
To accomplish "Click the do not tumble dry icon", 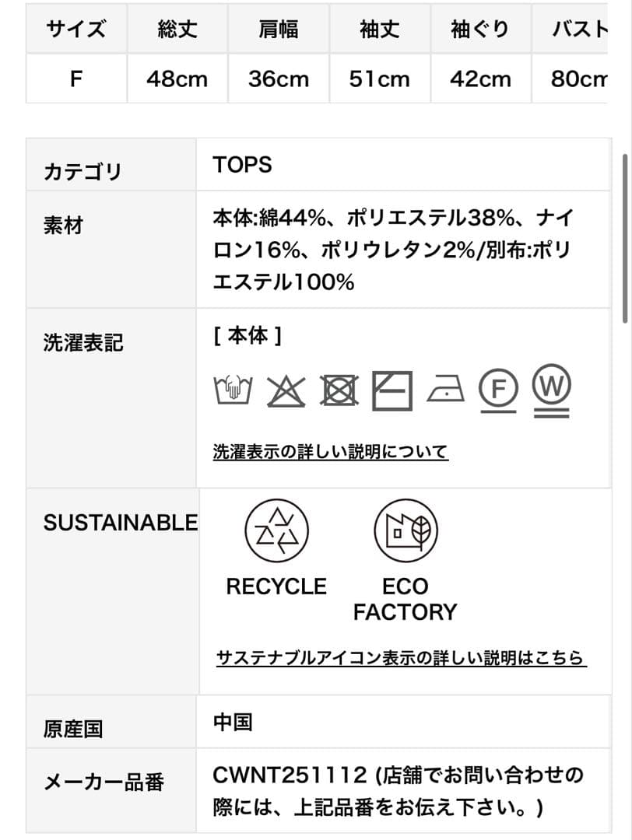I will (339, 390).
